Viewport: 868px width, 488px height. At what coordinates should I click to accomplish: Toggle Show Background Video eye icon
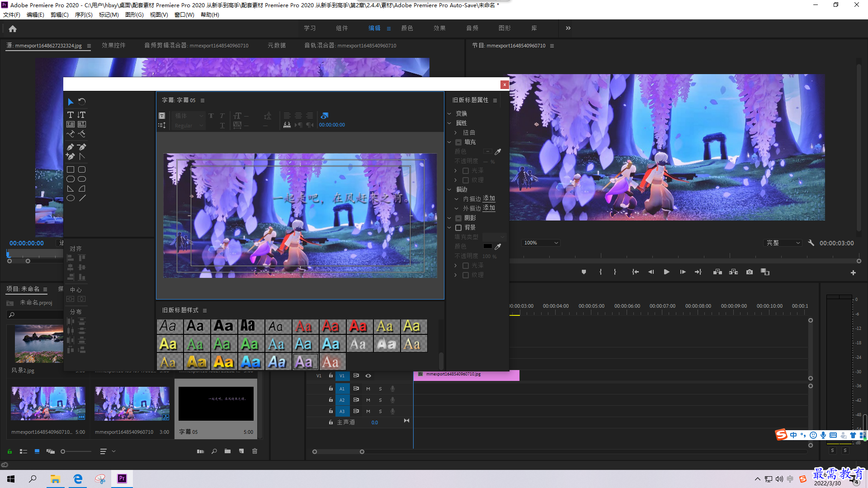[325, 116]
